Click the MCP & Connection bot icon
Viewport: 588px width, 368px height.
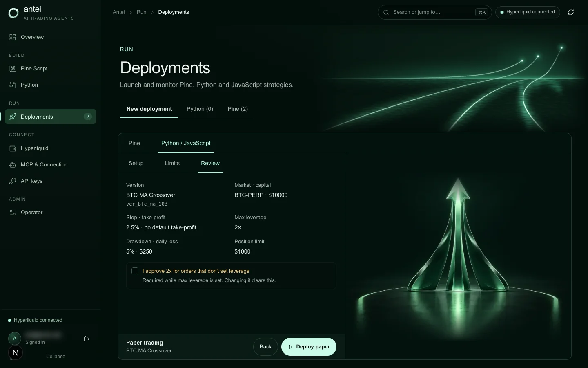[13, 165]
